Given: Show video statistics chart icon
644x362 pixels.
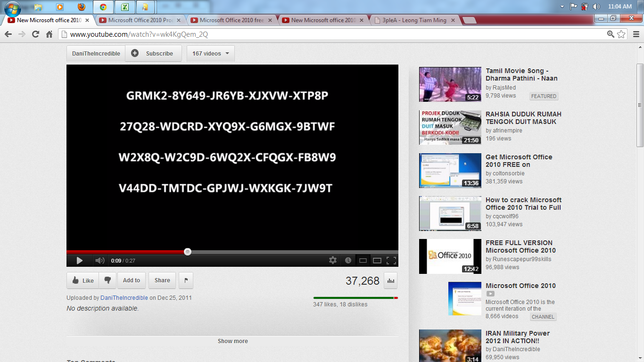Looking at the screenshot, I should (390, 280).
